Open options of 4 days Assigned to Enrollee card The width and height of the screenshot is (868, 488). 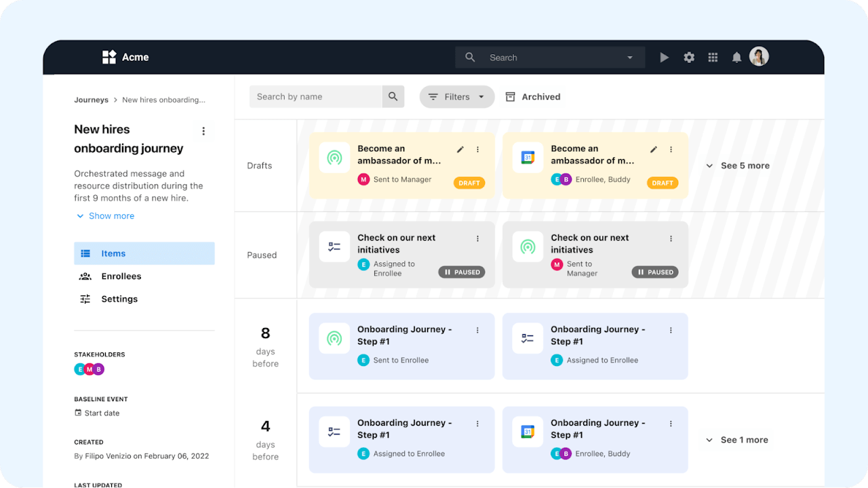(477, 424)
